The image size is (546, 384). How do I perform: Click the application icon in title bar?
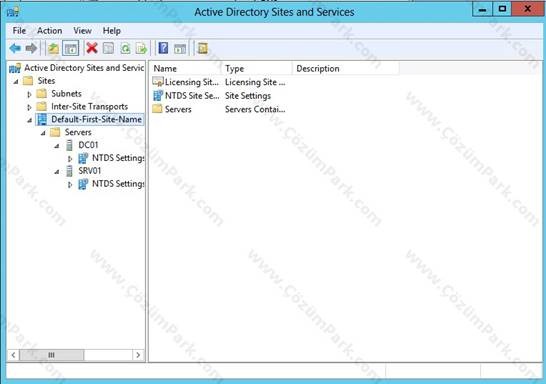point(13,12)
